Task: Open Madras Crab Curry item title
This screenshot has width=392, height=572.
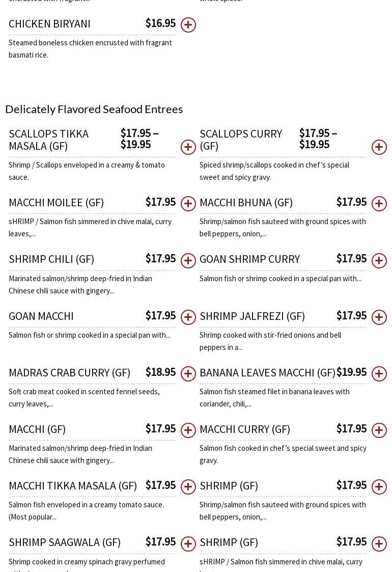Action: [x=69, y=373]
